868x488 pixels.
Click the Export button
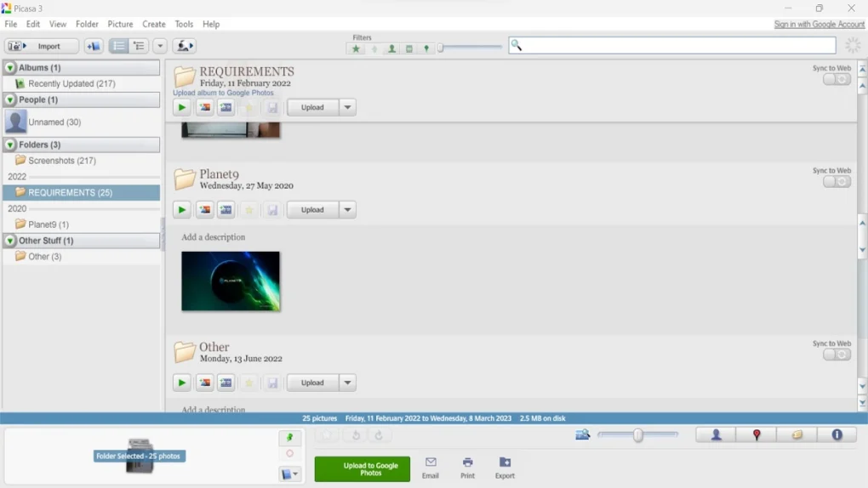point(505,468)
